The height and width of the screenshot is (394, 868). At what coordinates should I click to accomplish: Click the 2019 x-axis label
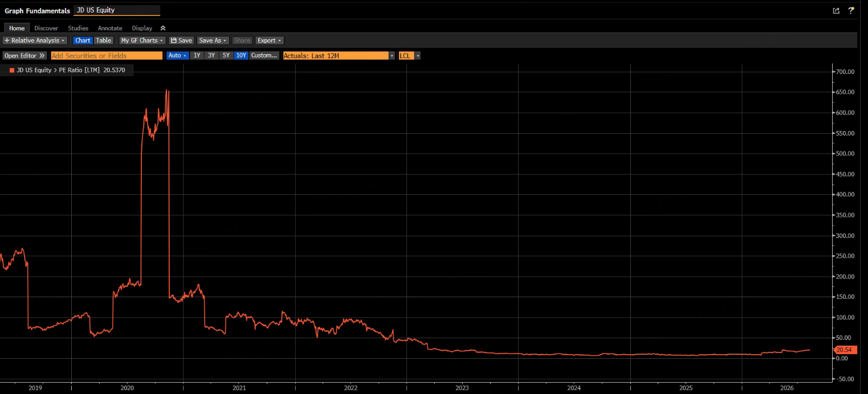[x=35, y=388]
